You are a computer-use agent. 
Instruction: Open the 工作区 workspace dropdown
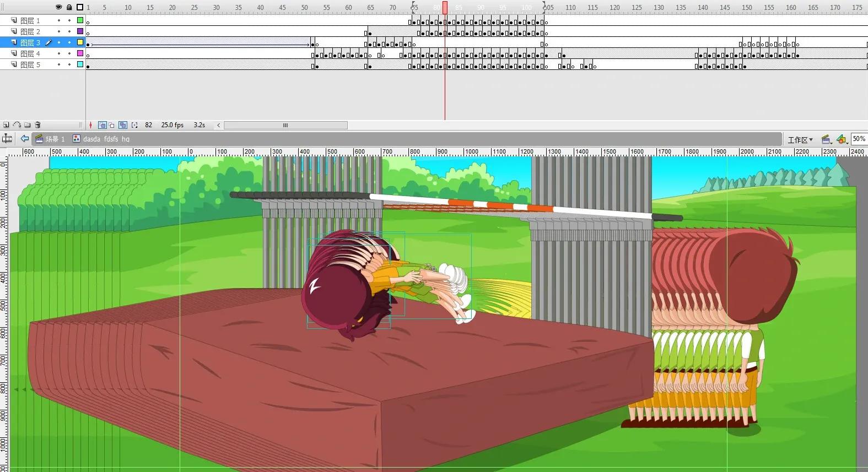(800, 139)
